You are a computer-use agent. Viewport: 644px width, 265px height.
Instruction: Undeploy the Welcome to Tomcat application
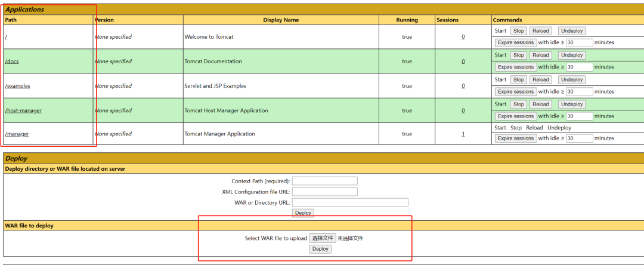coord(572,31)
